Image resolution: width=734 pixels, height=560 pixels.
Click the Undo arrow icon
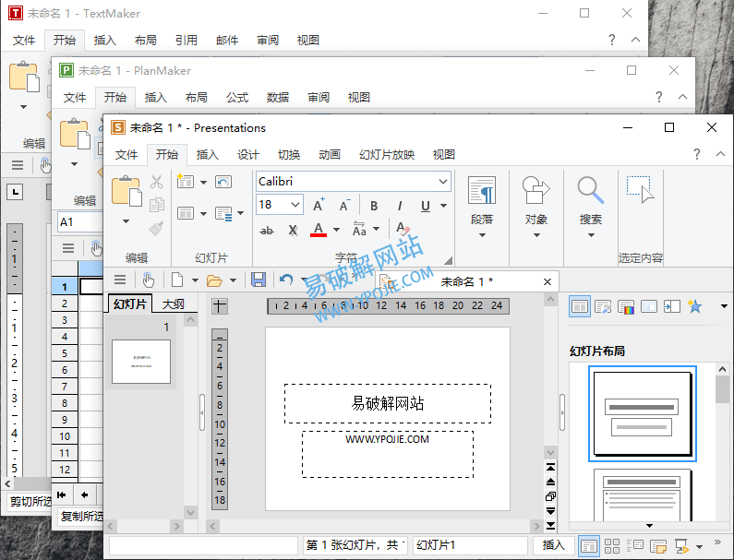286,280
